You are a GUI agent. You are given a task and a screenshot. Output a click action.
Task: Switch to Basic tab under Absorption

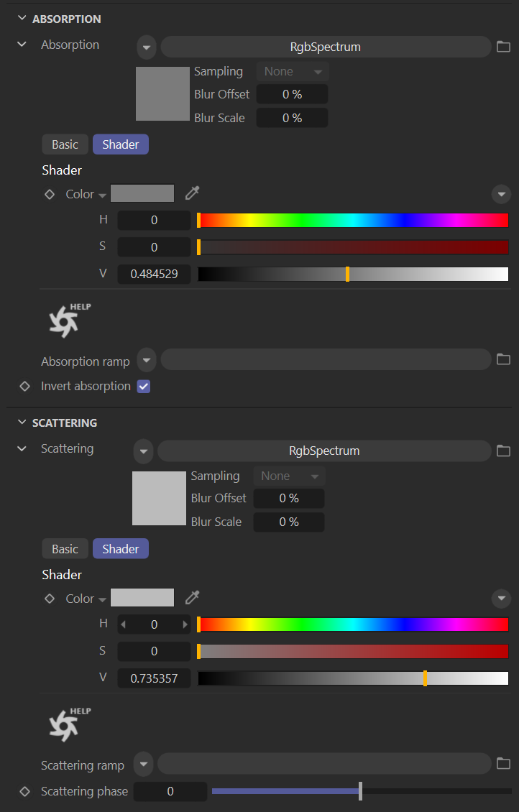click(65, 144)
